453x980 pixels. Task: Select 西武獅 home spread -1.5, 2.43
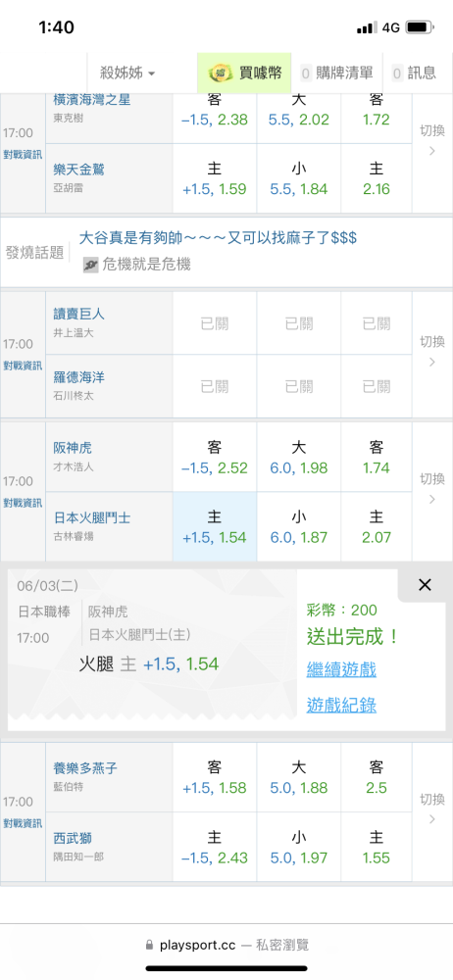[x=215, y=847]
